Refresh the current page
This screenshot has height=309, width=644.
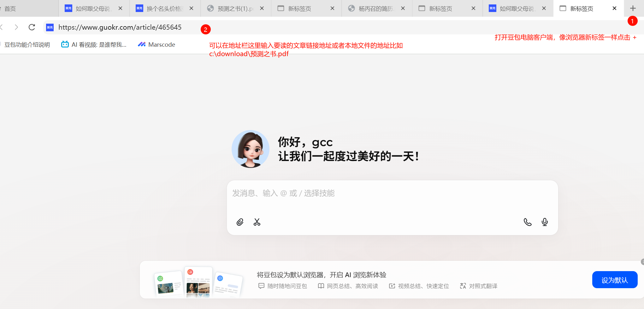[32, 27]
